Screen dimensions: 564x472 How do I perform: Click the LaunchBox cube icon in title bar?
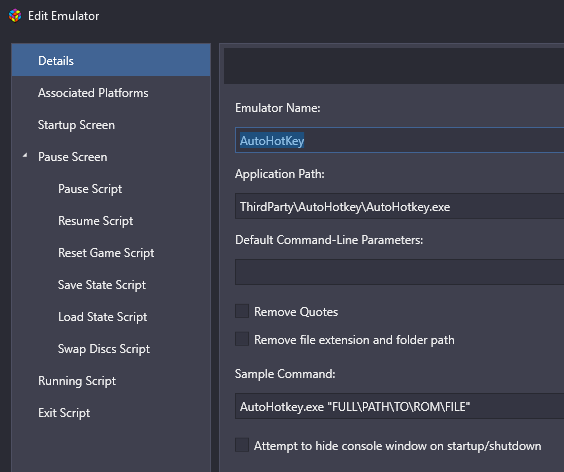[x=15, y=16]
